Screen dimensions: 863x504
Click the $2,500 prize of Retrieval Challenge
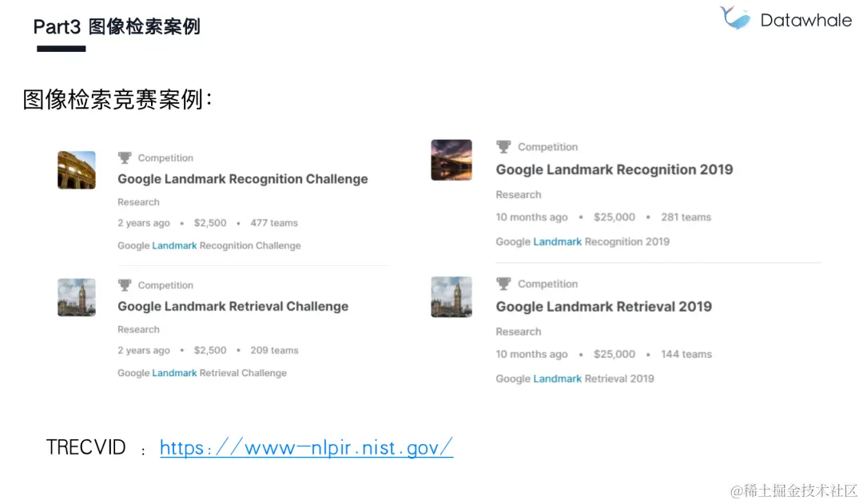click(209, 350)
